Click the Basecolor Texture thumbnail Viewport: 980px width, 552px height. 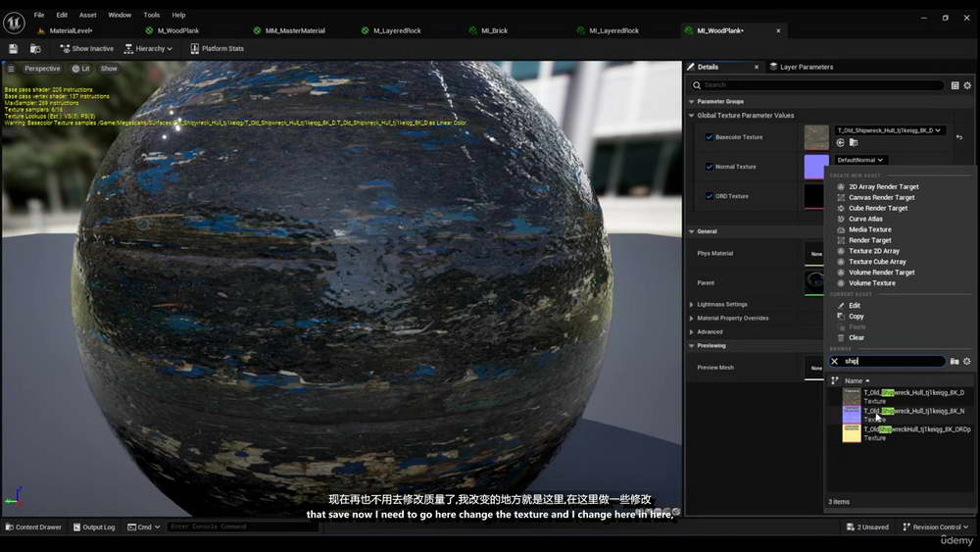tap(816, 137)
